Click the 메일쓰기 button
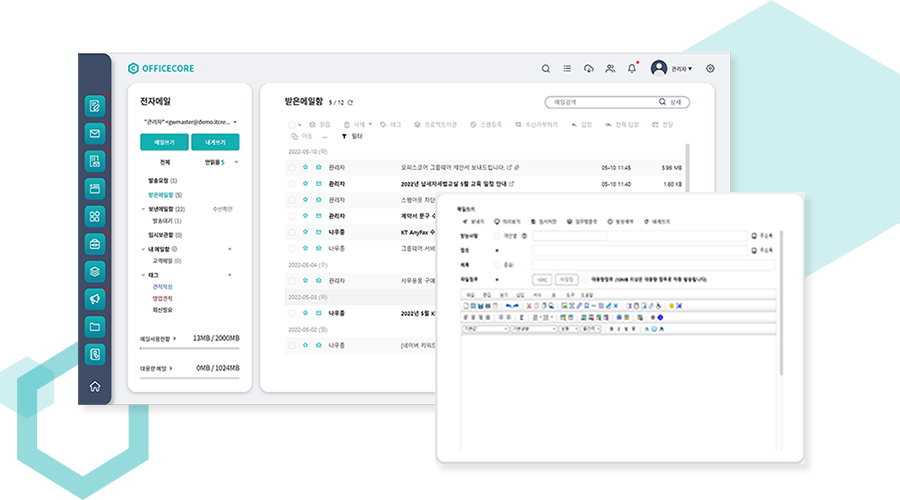 click(x=164, y=142)
